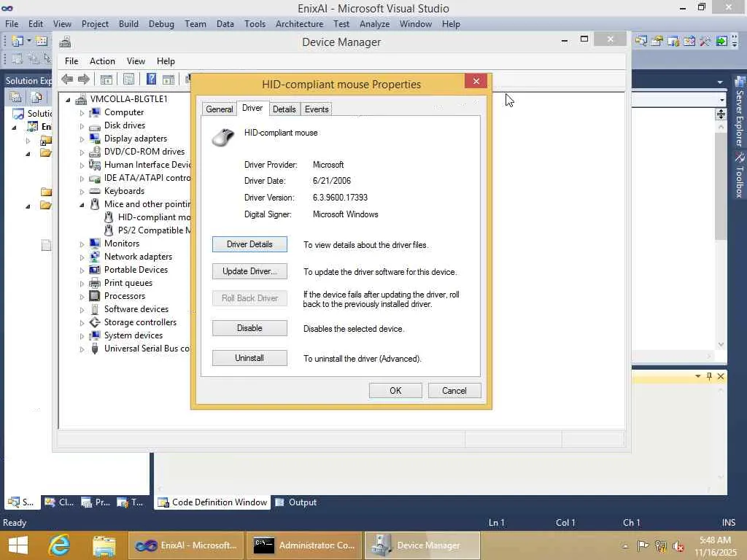Click the Solution Explorer Properties icon

(x=16, y=98)
